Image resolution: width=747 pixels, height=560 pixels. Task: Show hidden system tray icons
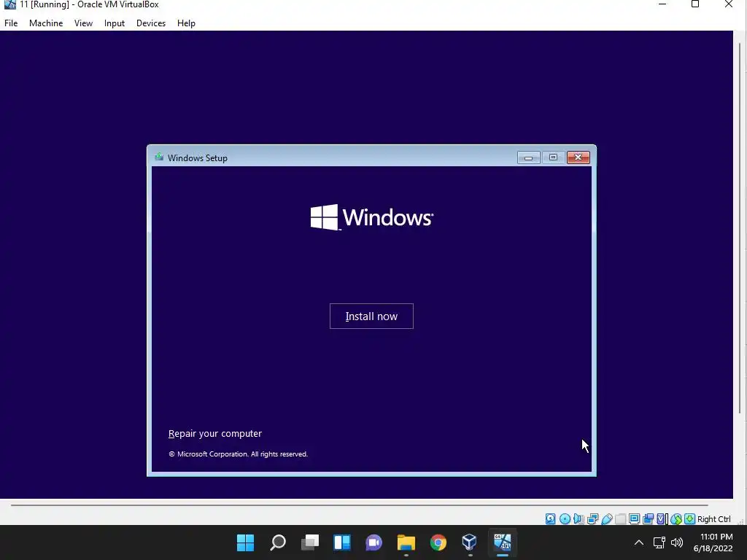[x=639, y=542]
